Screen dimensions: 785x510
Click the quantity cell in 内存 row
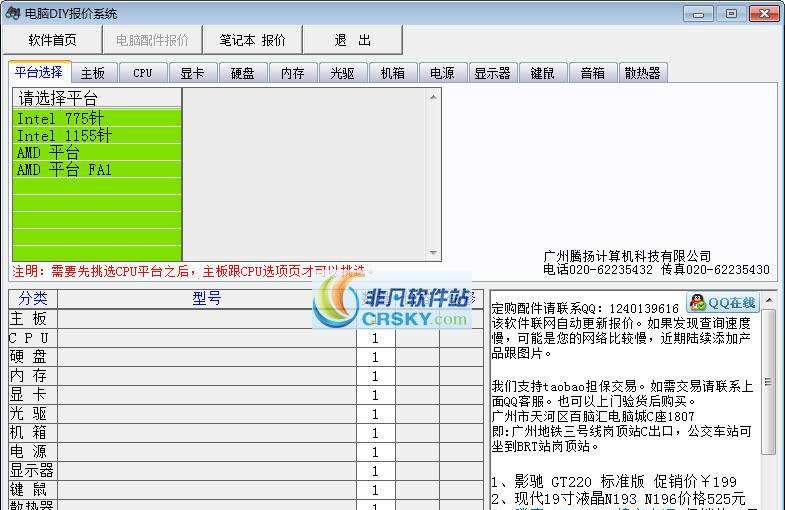tap(375, 376)
